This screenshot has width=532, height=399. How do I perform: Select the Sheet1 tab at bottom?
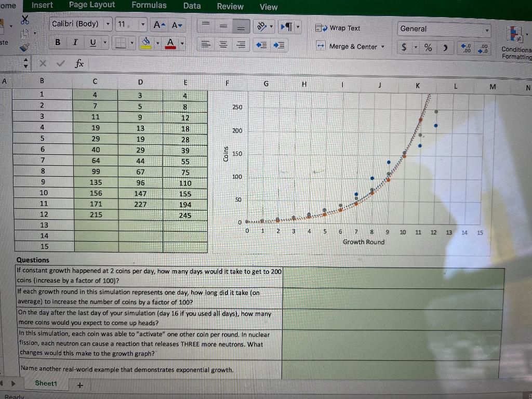pyautogui.click(x=46, y=383)
